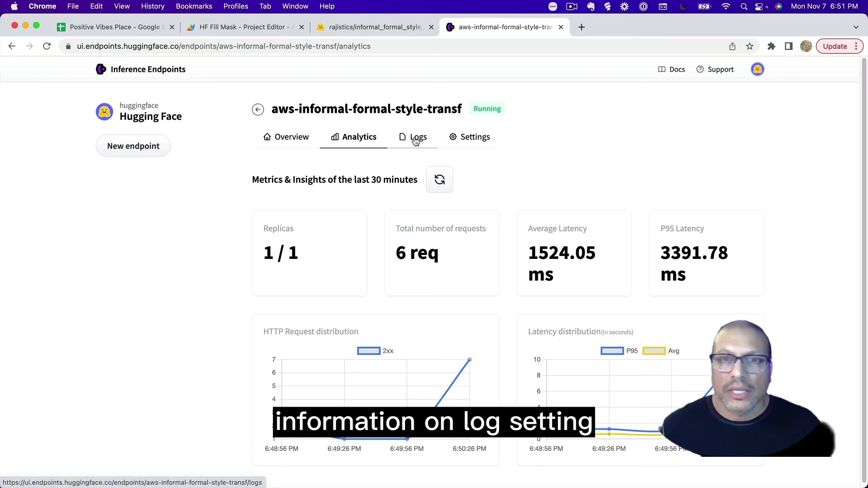This screenshot has height=488, width=868.
Task: Switch to Positive Vibes Place Google Sheets tab
Action: (x=116, y=27)
